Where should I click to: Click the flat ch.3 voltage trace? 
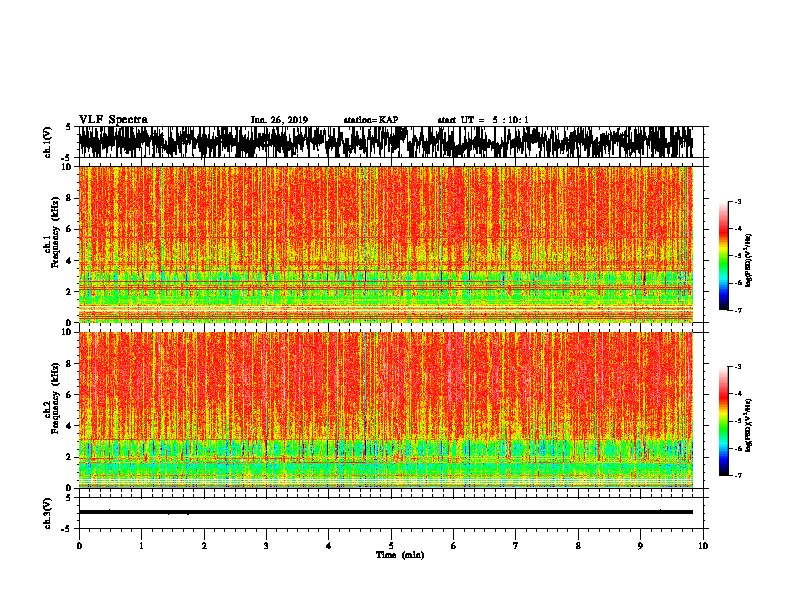(386, 512)
